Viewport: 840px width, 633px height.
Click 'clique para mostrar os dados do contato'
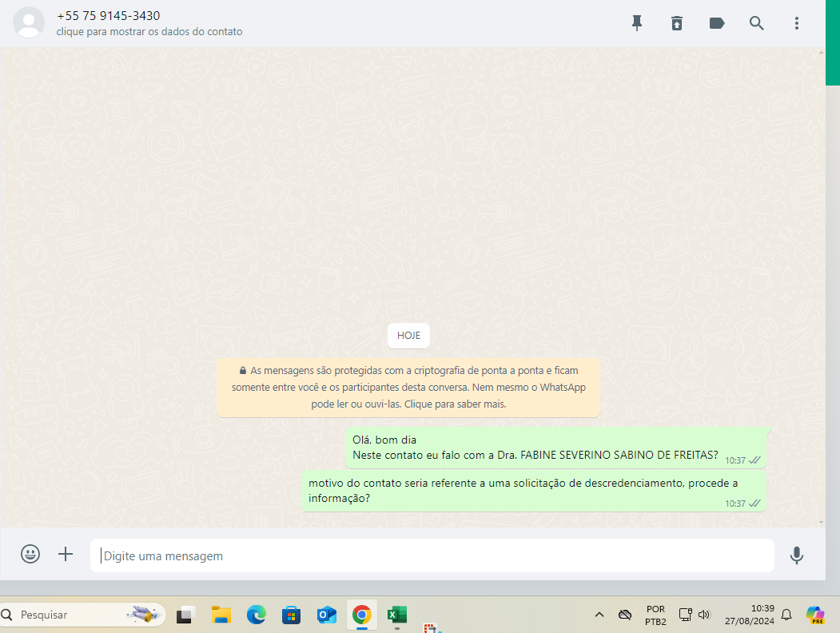pos(149,32)
